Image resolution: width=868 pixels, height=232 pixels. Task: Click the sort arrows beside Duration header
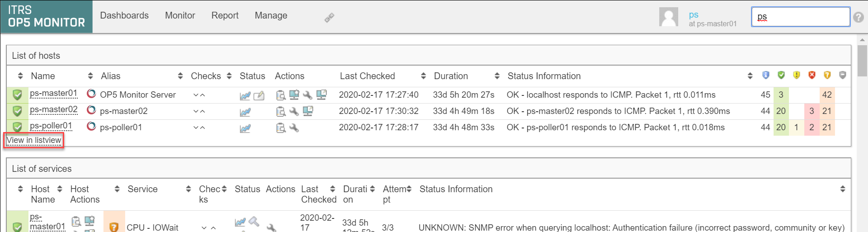pyautogui.click(x=497, y=76)
